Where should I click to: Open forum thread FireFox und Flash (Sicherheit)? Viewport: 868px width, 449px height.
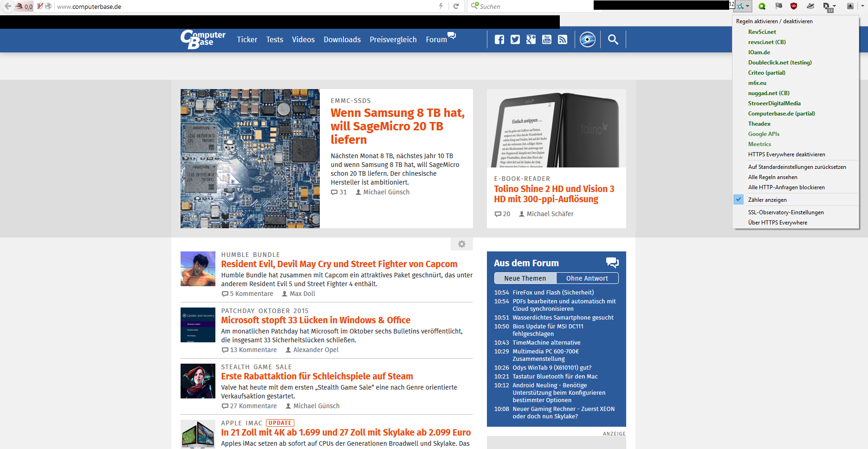click(x=553, y=293)
